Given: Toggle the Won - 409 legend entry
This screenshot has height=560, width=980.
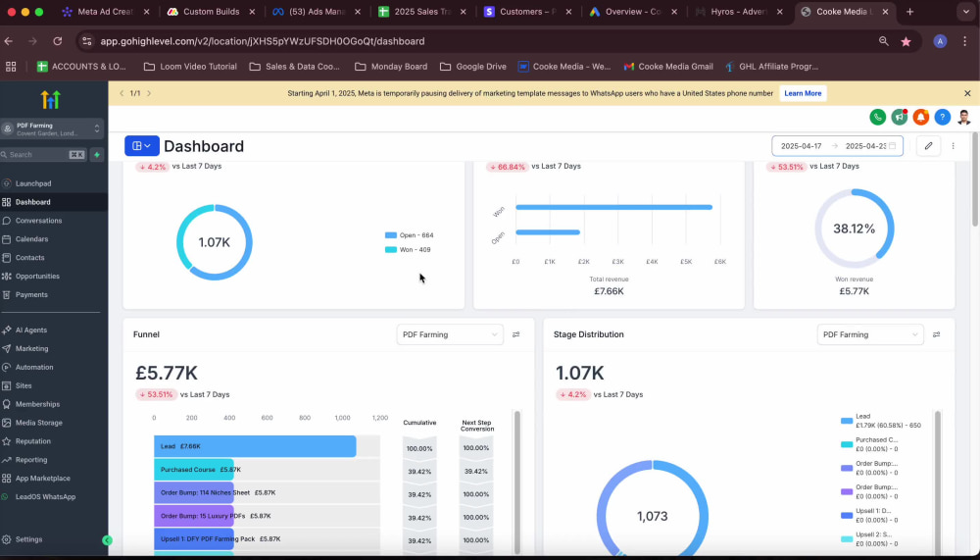Looking at the screenshot, I should (x=408, y=250).
